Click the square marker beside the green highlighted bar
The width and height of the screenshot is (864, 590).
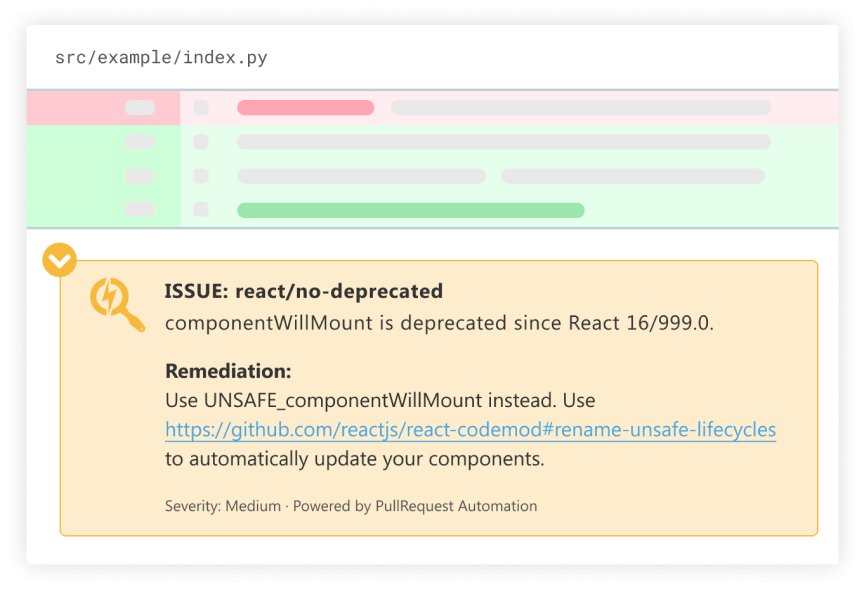(x=201, y=209)
